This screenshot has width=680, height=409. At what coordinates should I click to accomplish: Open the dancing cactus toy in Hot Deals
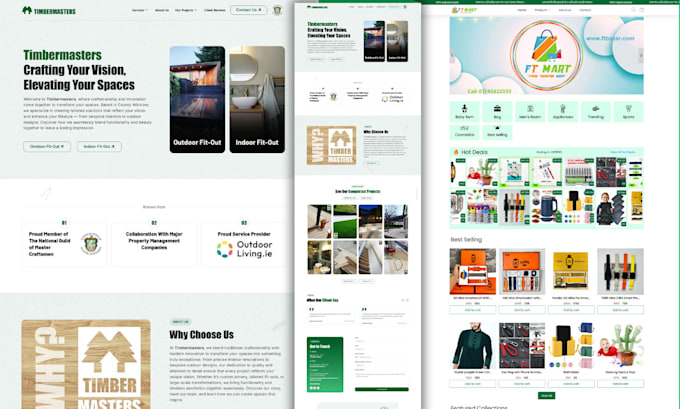[482, 172]
